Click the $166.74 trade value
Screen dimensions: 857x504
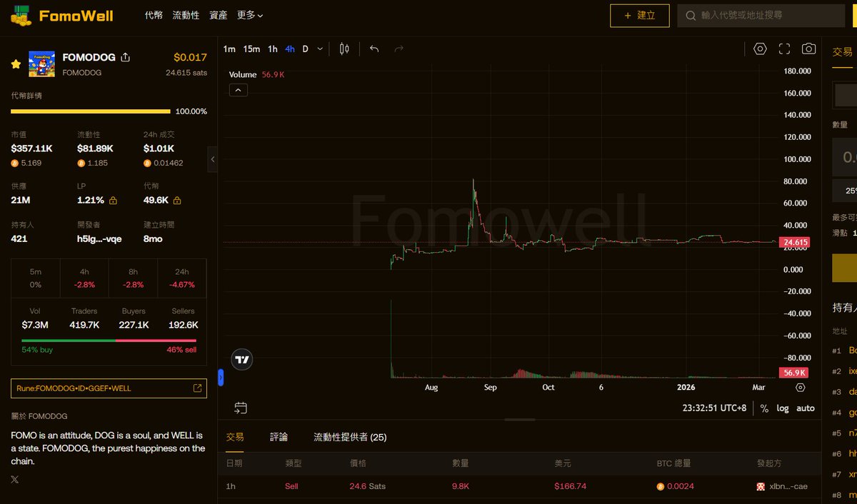tap(570, 486)
